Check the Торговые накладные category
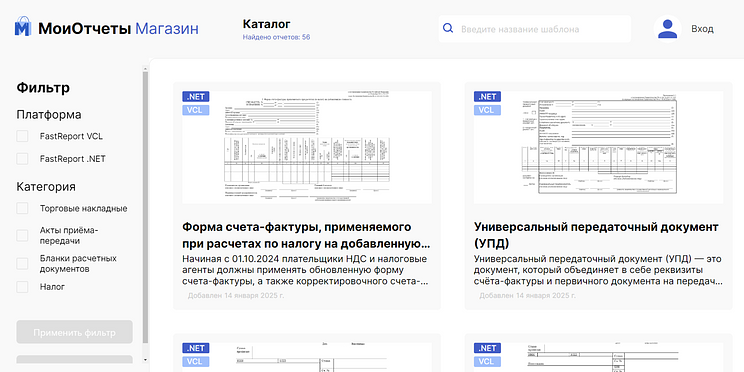 coord(22,208)
